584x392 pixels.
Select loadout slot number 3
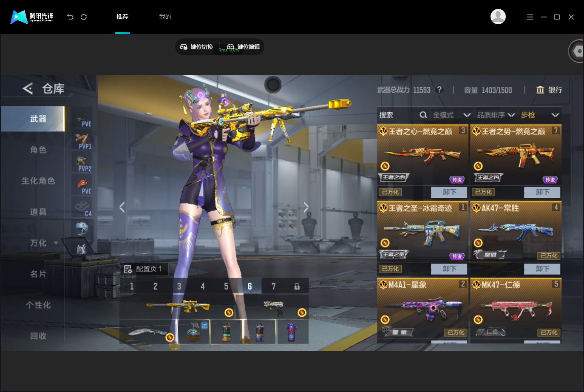179,287
